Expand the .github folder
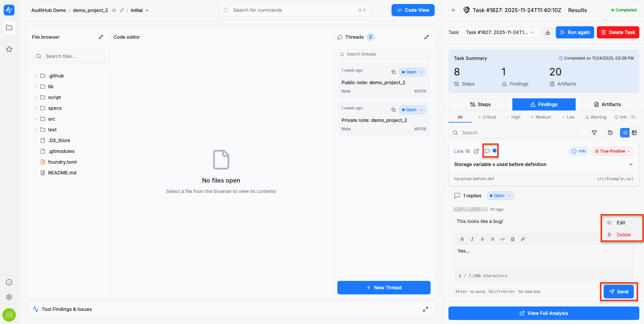 coord(36,76)
